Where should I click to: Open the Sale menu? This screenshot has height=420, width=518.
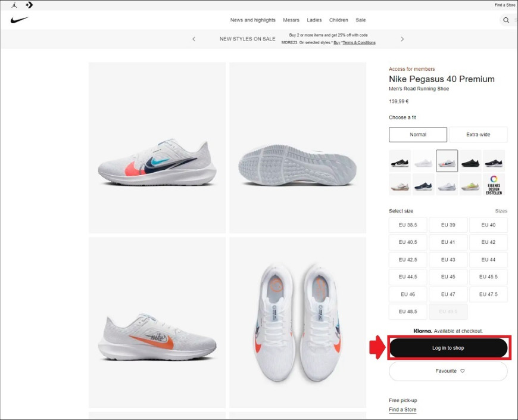pyautogui.click(x=361, y=20)
